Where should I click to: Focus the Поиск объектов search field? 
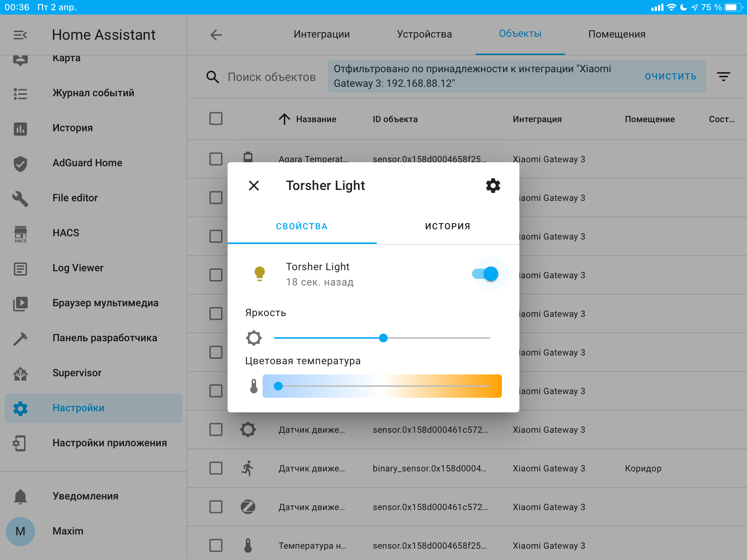[x=272, y=77]
